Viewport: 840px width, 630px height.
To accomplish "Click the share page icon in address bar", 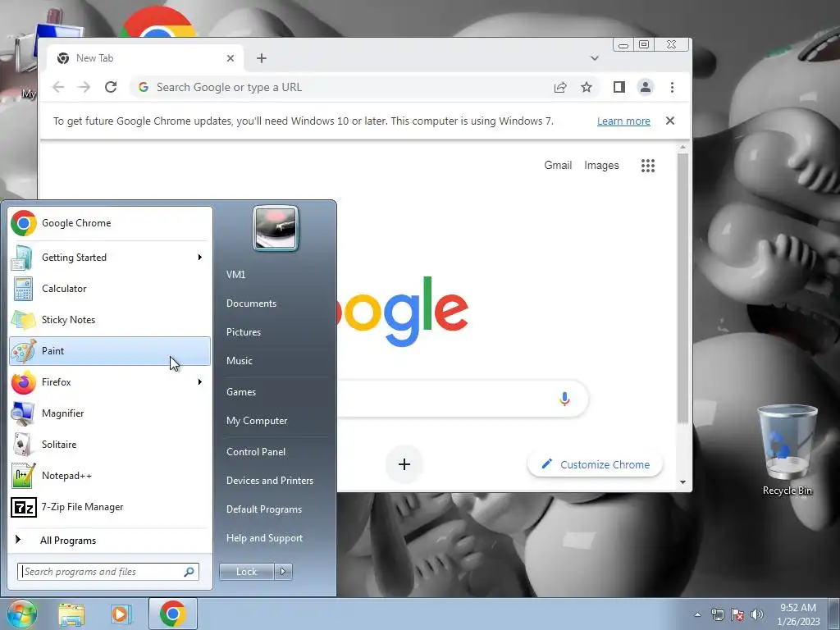I will pyautogui.click(x=560, y=87).
